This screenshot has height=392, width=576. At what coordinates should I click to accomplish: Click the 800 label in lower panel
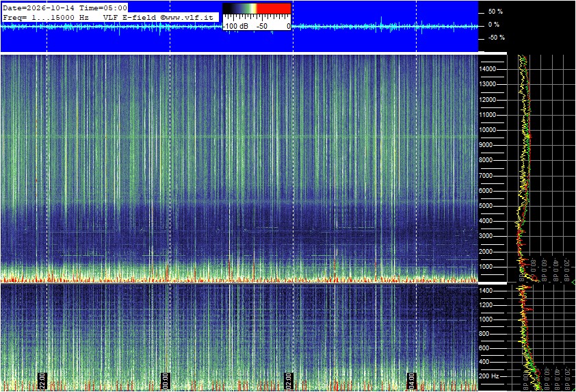tap(484, 334)
